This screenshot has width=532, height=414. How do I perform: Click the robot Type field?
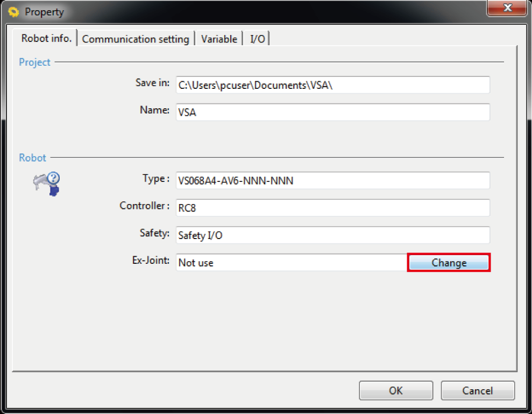[x=332, y=181]
